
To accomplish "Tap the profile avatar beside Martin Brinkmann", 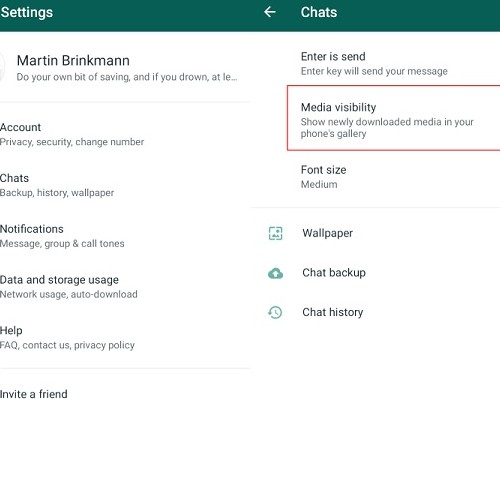I will [2, 67].
